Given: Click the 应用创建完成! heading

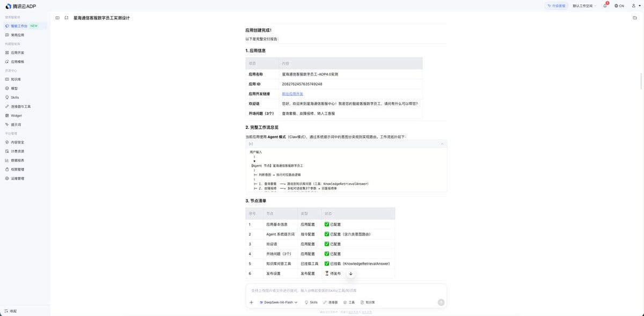Looking at the screenshot, I should [258, 31].
